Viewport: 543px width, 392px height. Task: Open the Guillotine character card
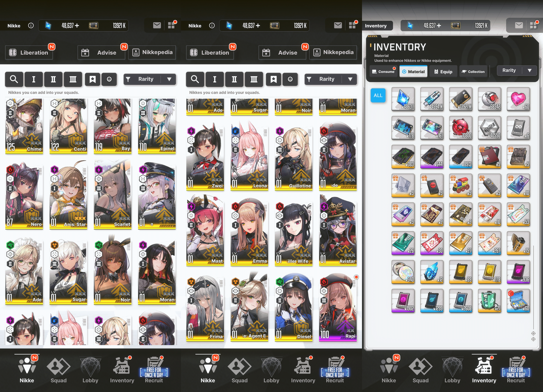[x=293, y=157]
